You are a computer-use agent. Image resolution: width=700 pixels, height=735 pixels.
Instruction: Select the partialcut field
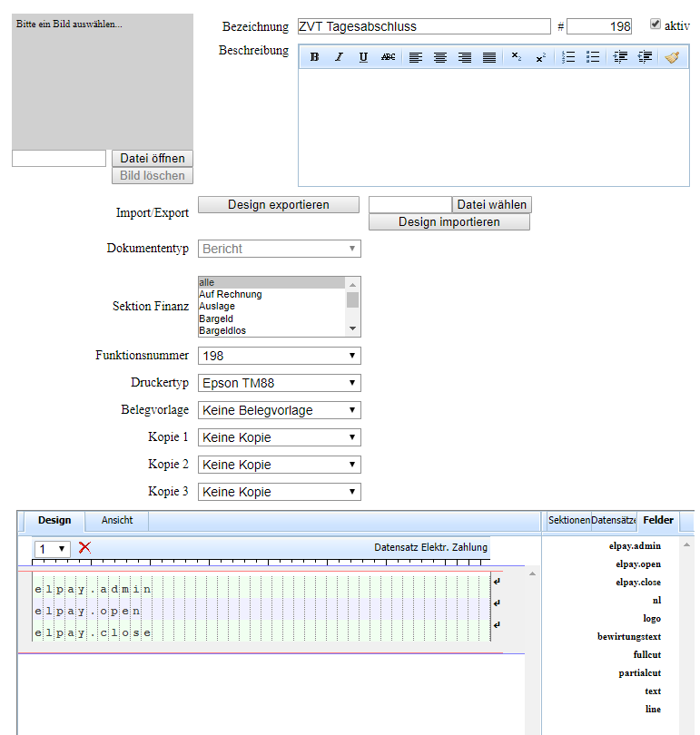click(639, 673)
